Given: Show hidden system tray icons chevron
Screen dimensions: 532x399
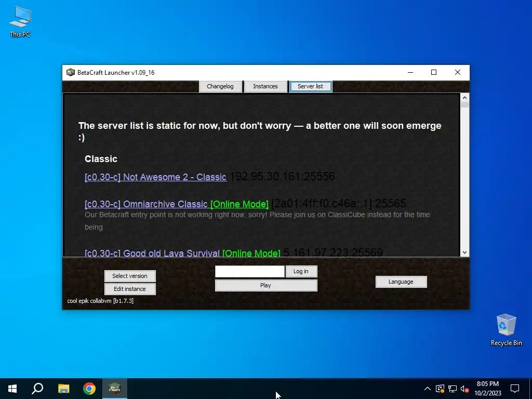Looking at the screenshot, I should [428, 389].
